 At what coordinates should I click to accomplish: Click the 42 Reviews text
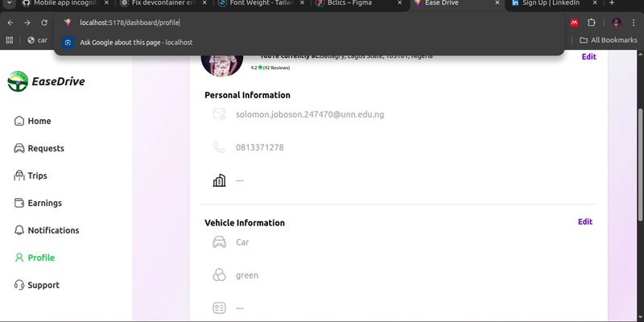point(276,68)
